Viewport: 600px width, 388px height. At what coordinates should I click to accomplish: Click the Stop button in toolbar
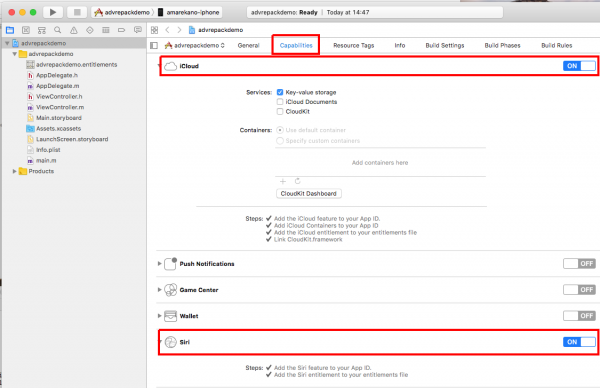(x=77, y=12)
